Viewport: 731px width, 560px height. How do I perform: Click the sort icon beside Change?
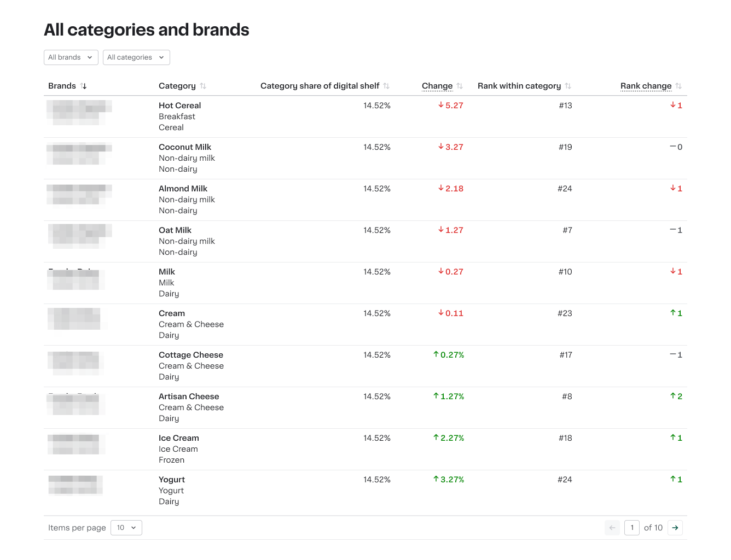tap(460, 86)
